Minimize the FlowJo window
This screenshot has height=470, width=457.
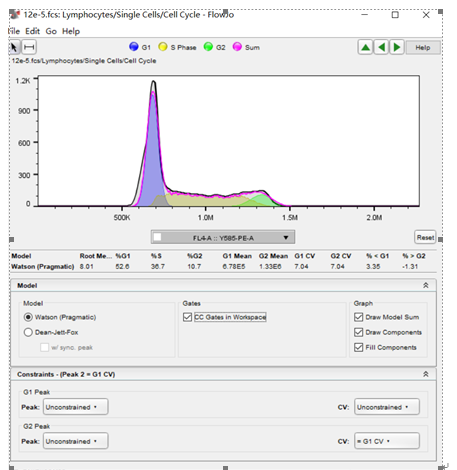[365, 15]
